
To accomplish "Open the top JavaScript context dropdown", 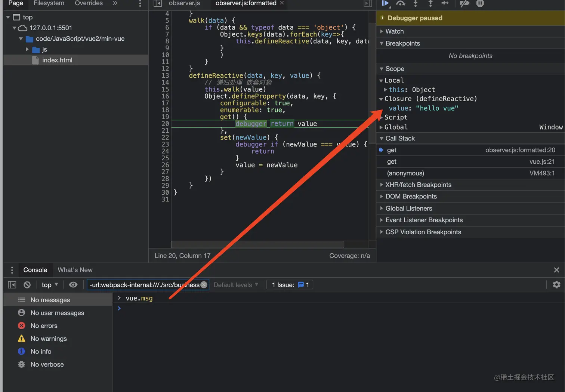I will click(x=50, y=285).
